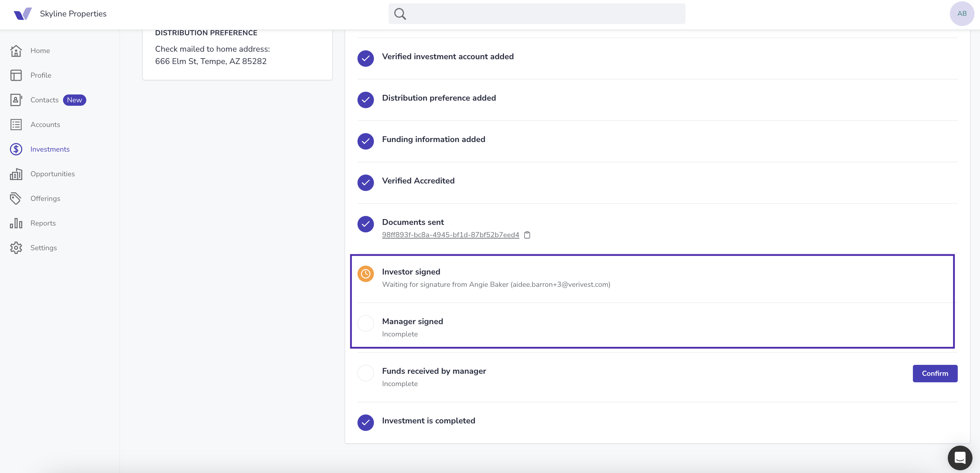
Task: Click the 'Funding information added' text
Action: pos(433,140)
